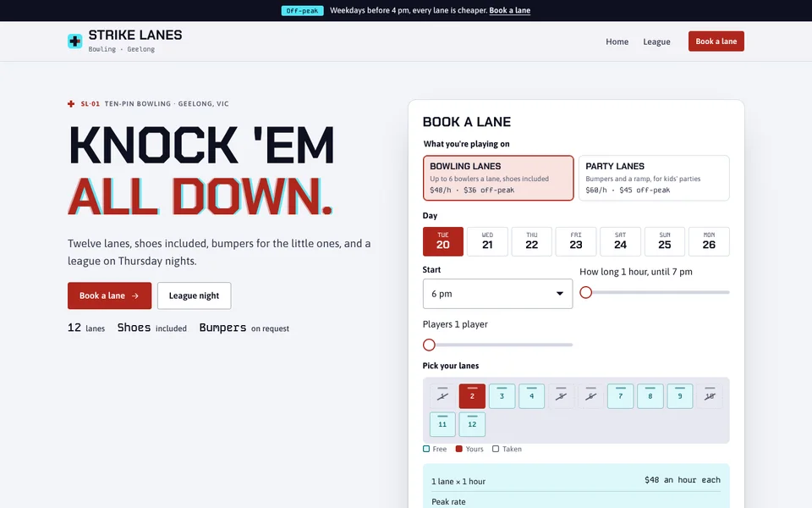Click the How long duration slider handle
Screen dimensions: 812x508
pos(585,292)
